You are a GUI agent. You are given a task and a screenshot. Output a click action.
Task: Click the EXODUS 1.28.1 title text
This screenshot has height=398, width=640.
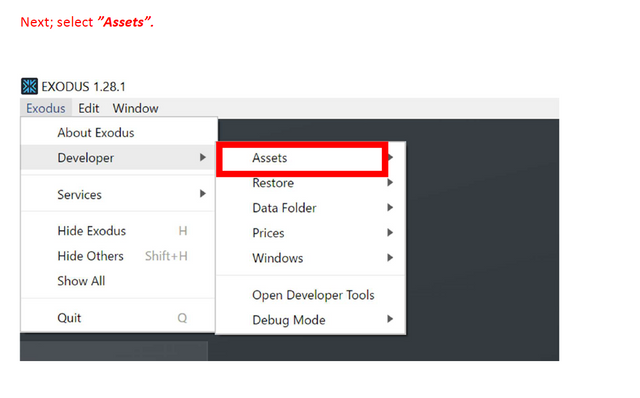coord(83,87)
